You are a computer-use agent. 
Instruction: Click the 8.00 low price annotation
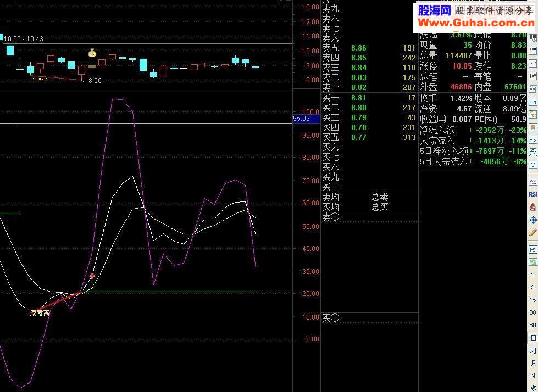point(95,81)
